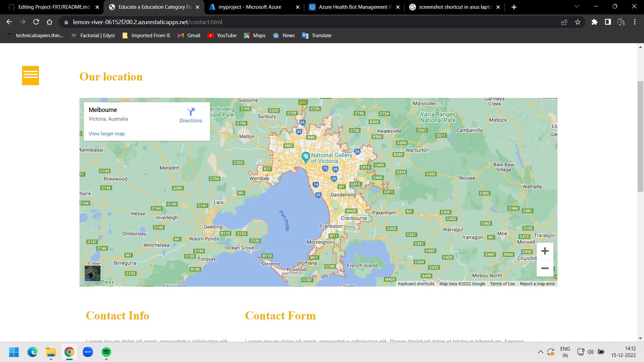The height and width of the screenshot is (362, 644).
Task: Switch to myproject Microsoft Azure tab
Action: coord(250,7)
